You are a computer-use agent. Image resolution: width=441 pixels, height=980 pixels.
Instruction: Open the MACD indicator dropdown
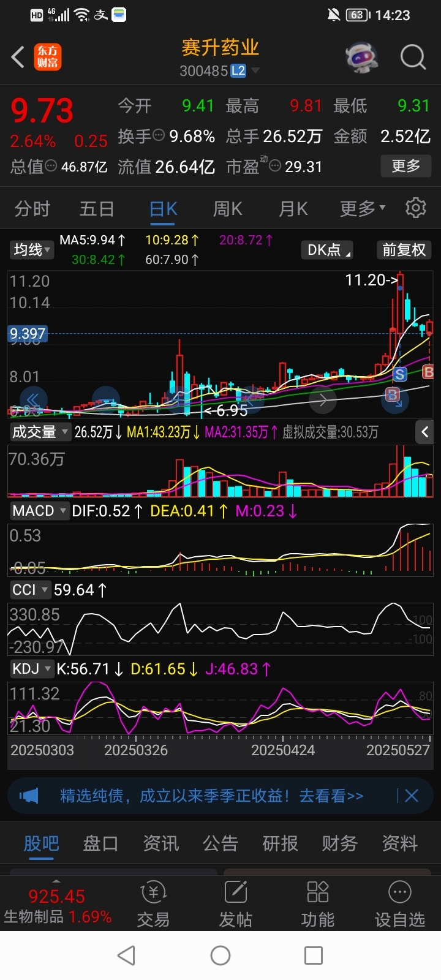[39, 511]
